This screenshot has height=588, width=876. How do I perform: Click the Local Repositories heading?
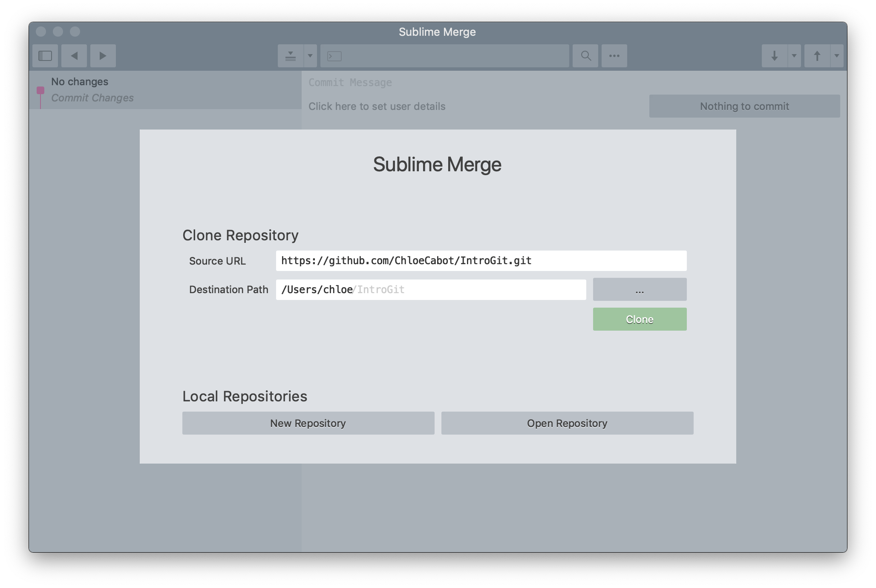click(x=245, y=396)
